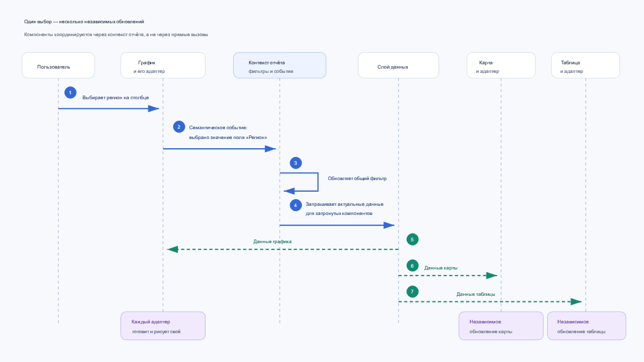Select the Независимое обновление карты note

click(501, 326)
